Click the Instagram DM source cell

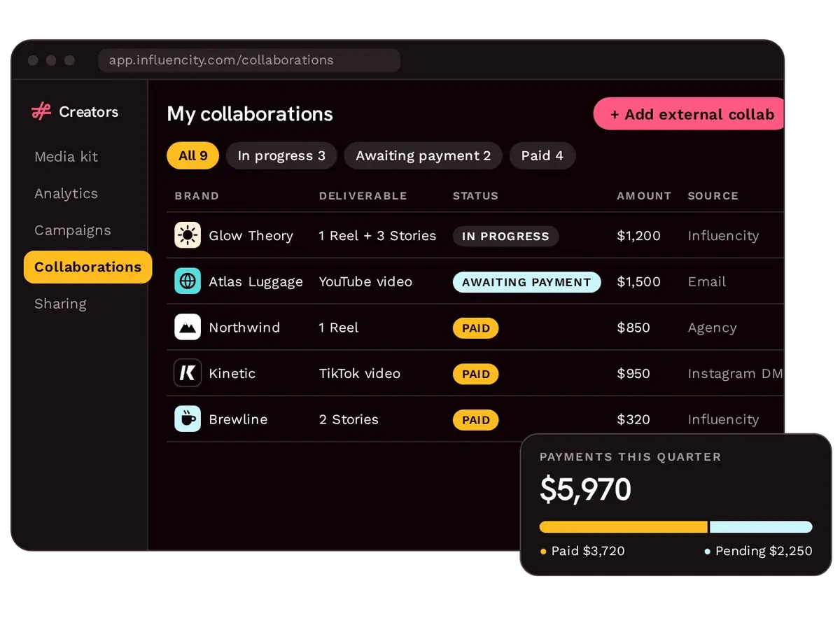[735, 373]
